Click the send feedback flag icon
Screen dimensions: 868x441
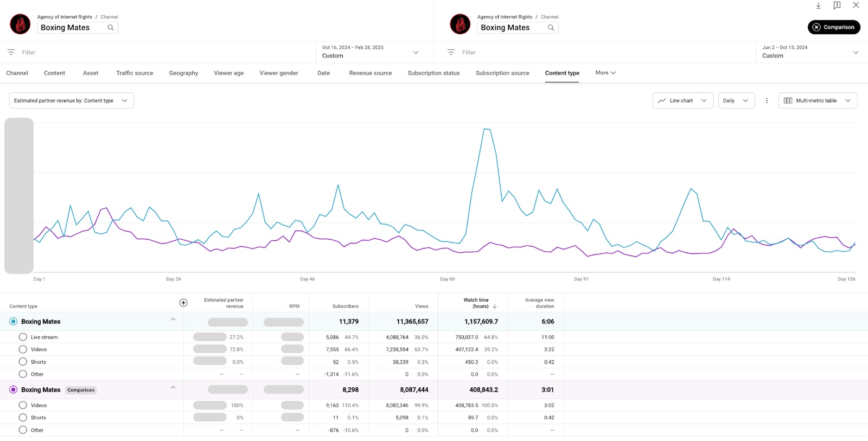[837, 5]
